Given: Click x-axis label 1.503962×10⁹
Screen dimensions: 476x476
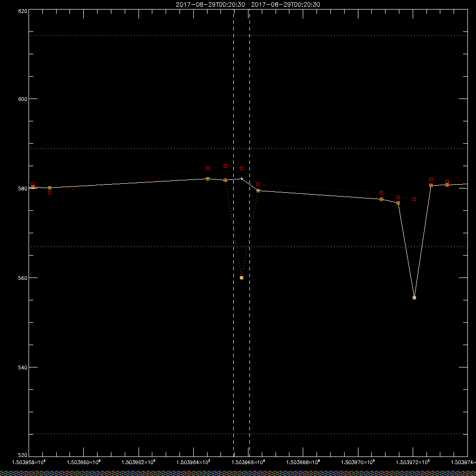Looking at the screenshot, I should coord(139,462).
